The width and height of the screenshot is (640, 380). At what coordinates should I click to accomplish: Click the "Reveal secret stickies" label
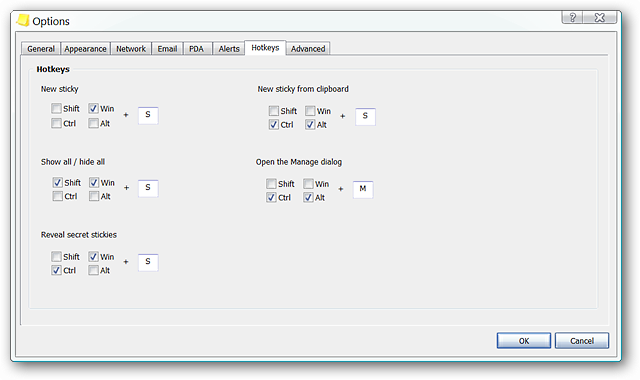[x=79, y=235]
